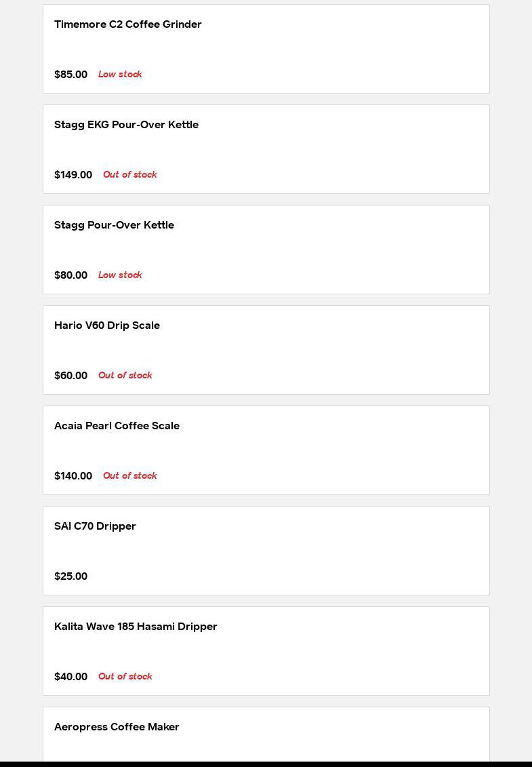
Task: Select the Hario V60 Drip Scale item
Action: (x=107, y=326)
